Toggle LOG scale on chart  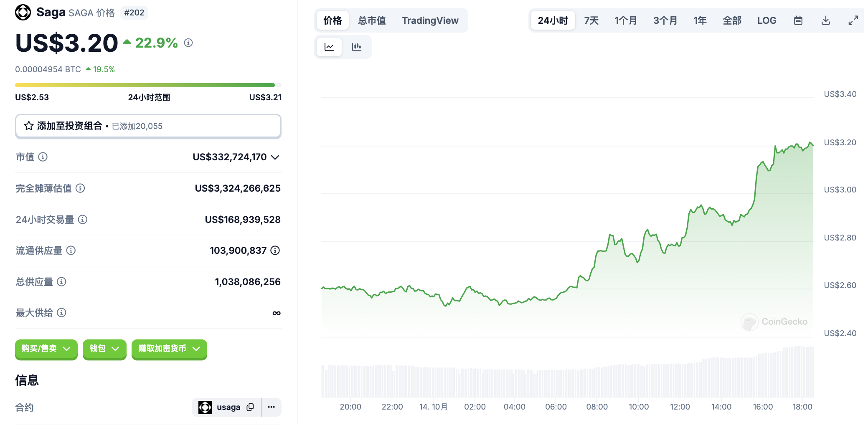coord(766,20)
